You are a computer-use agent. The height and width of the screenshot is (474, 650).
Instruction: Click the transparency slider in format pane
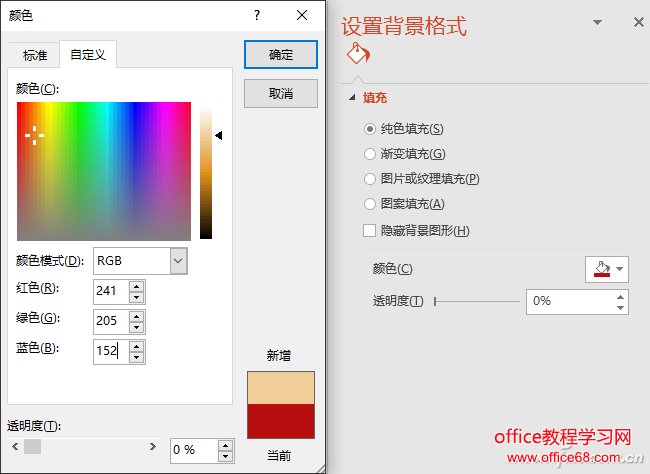click(x=476, y=301)
